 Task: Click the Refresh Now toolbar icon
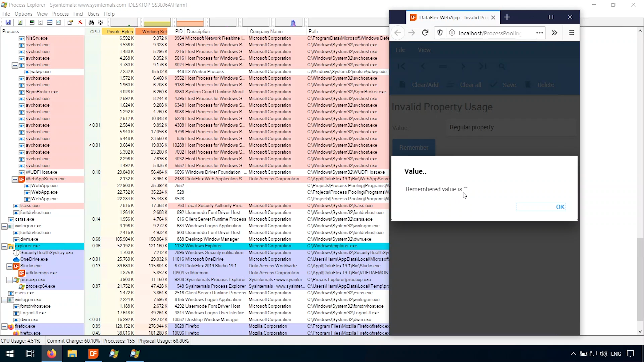[x=20, y=22]
